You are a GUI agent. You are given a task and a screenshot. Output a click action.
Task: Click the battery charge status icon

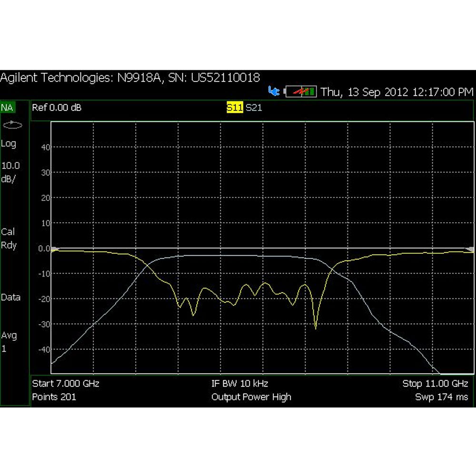300,91
